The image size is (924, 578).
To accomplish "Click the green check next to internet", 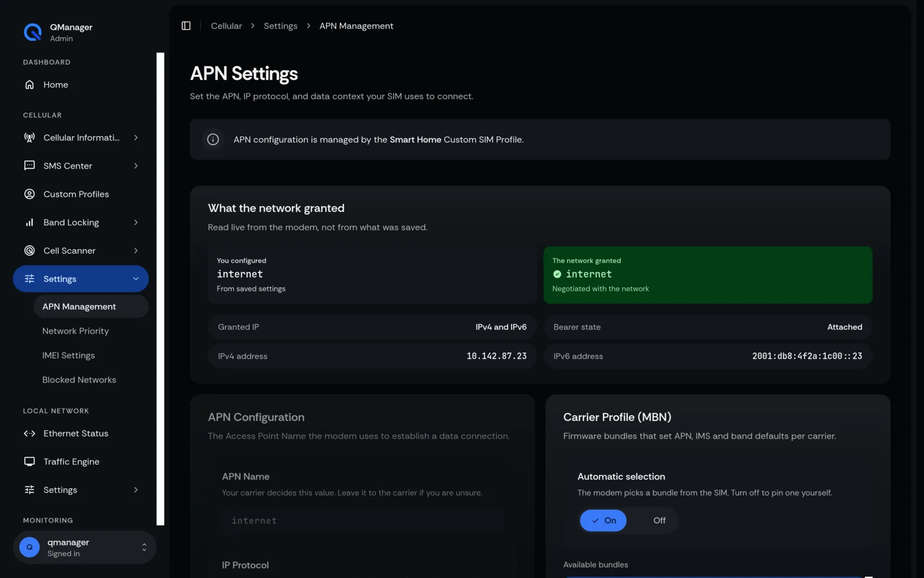I will point(557,275).
